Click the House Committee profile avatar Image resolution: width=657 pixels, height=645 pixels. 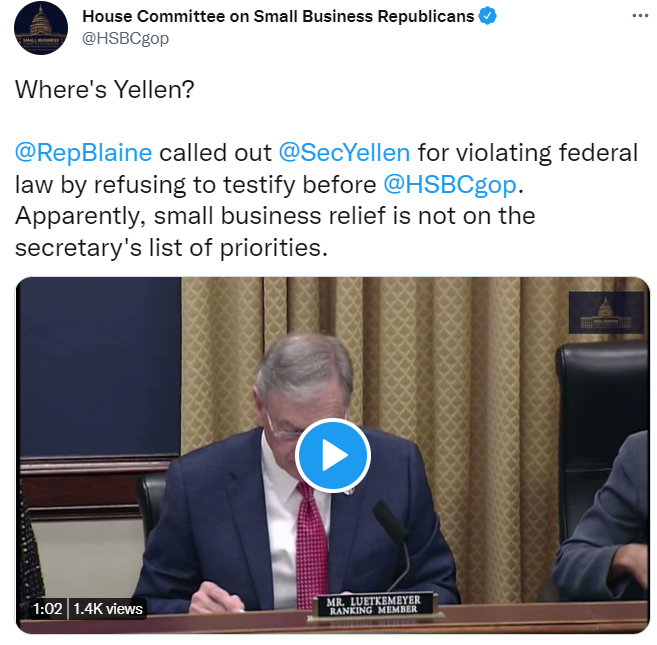click(x=42, y=28)
